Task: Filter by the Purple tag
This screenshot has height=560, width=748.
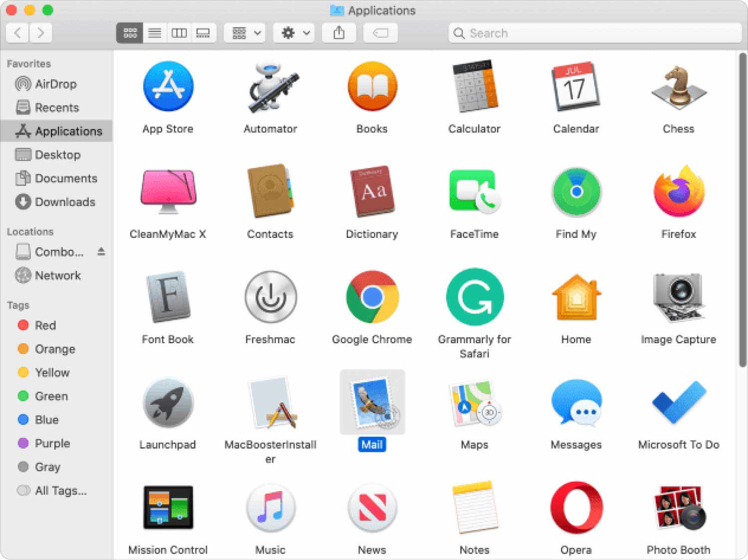Action: coord(56,443)
